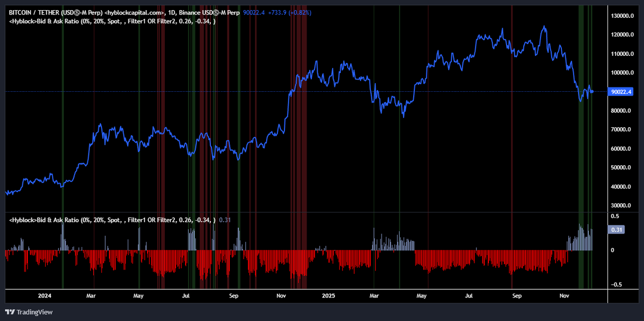
Task: Click the 130000.0 price axis label
Action: [x=622, y=16]
